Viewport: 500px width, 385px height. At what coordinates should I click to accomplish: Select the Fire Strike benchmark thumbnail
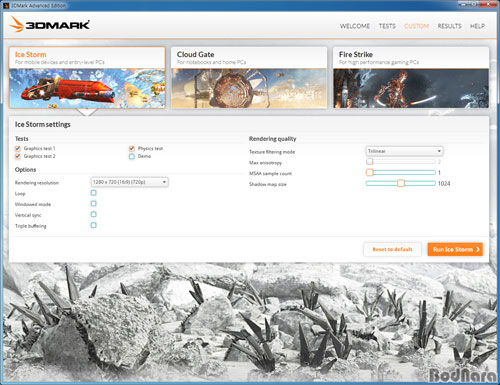(x=411, y=88)
